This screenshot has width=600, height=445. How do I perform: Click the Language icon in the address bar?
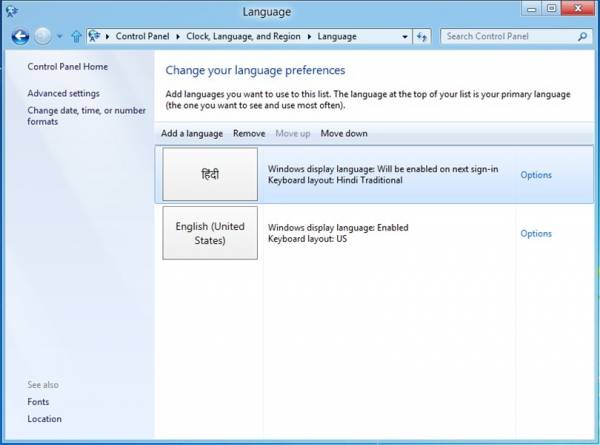[x=94, y=36]
